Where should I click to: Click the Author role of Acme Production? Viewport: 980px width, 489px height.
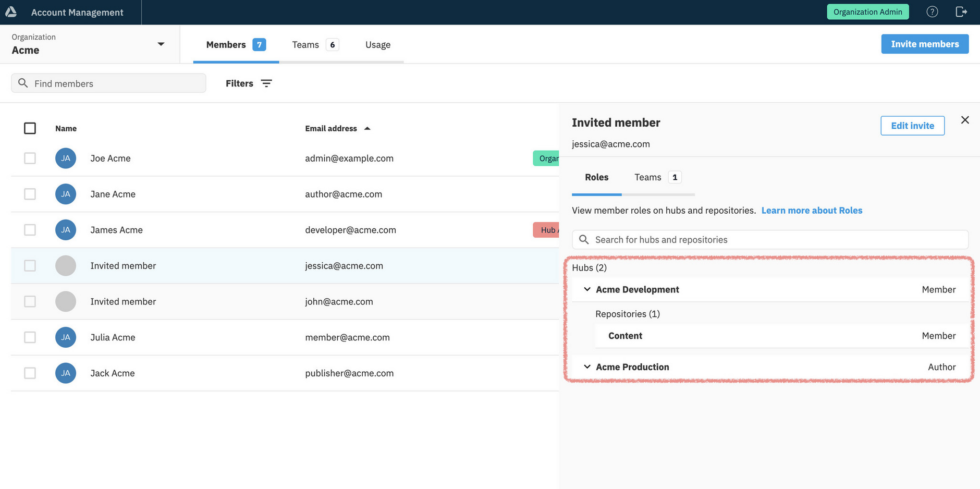tap(941, 366)
